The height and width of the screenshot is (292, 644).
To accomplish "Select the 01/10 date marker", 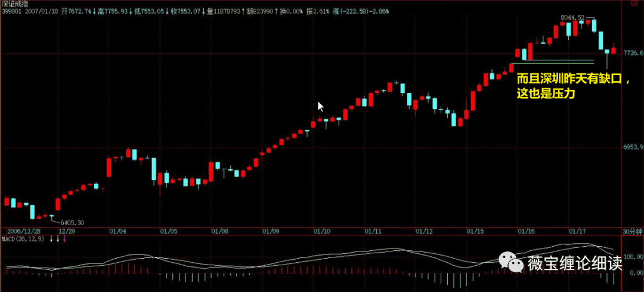I will click(x=321, y=231).
